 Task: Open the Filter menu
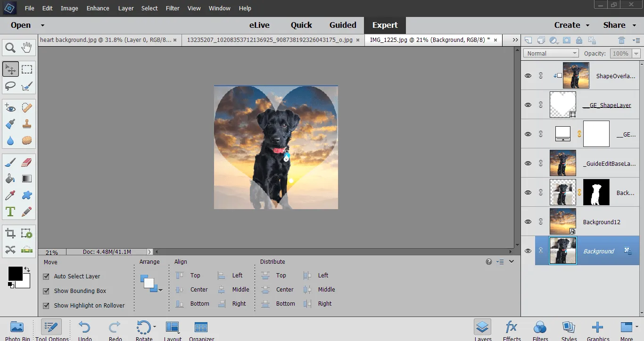click(x=173, y=8)
